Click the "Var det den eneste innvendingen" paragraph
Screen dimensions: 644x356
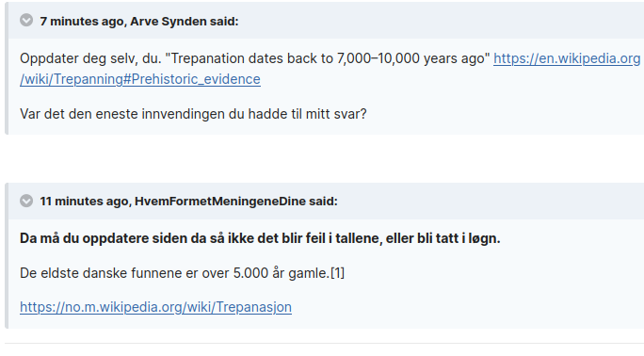click(193, 114)
